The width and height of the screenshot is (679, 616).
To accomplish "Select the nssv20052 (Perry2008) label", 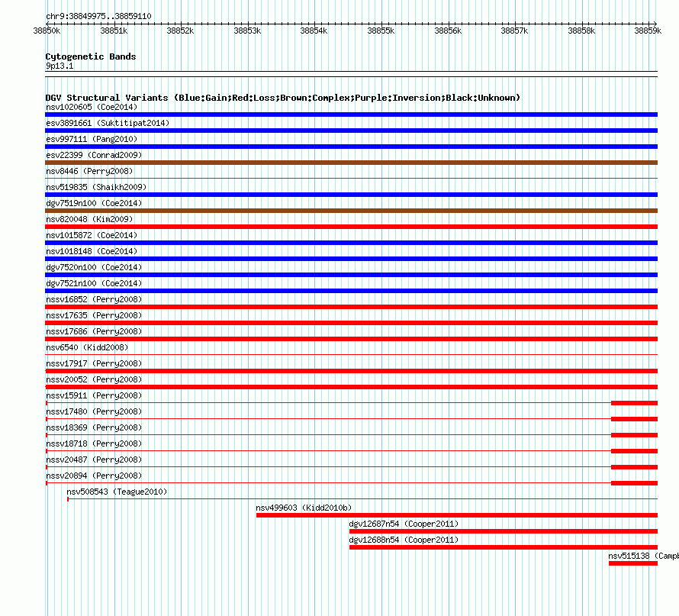I will pyautogui.click(x=94, y=379).
